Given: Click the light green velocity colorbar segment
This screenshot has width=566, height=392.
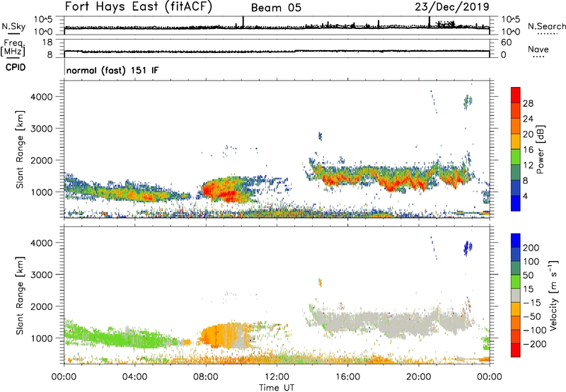Looking at the screenshot, I should coord(516,282).
